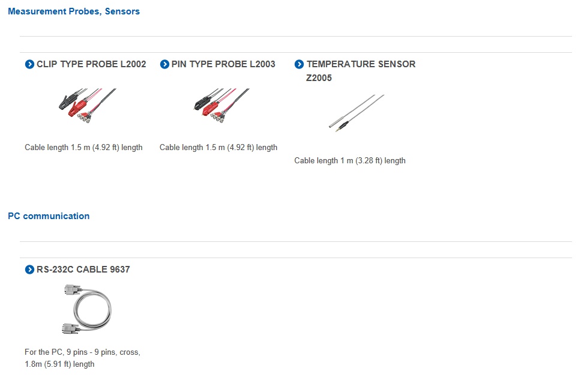Select the PC communication heading

pos(49,216)
